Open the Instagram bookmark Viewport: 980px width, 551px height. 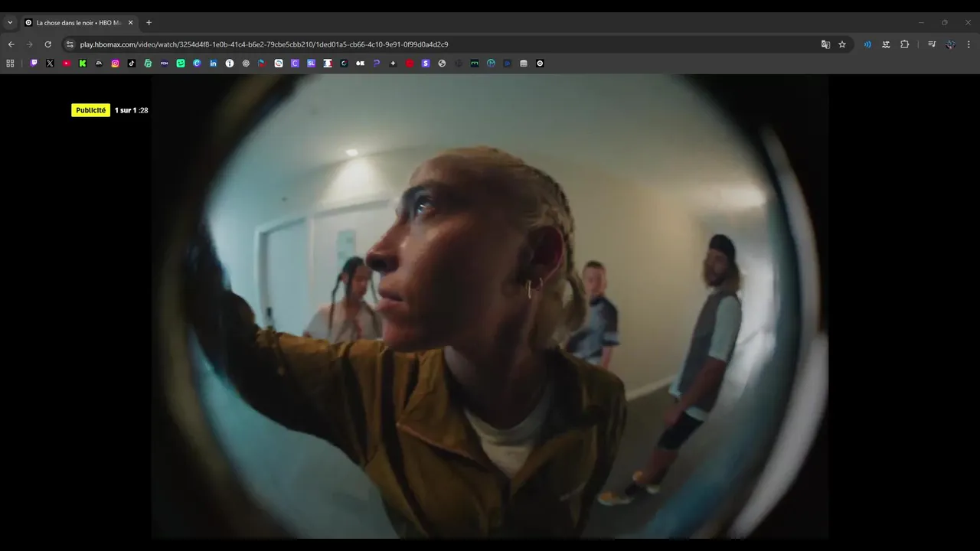point(116,64)
